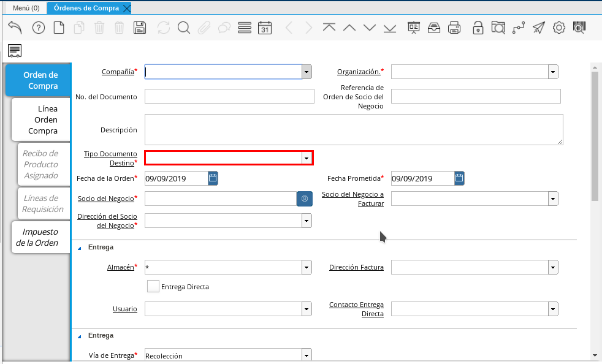Collapse the first Entrega section
Screen dimensions: 602x364
(78, 248)
